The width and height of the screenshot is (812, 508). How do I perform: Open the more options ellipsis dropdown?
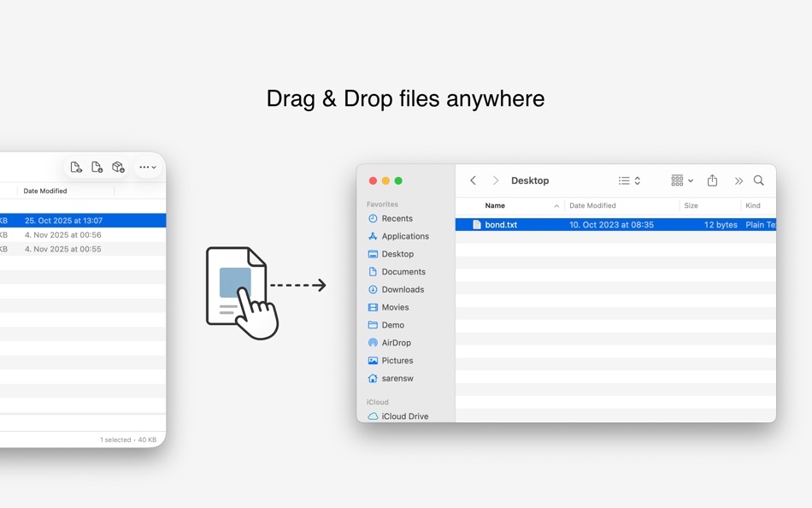pyautogui.click(x=145, y=167)
